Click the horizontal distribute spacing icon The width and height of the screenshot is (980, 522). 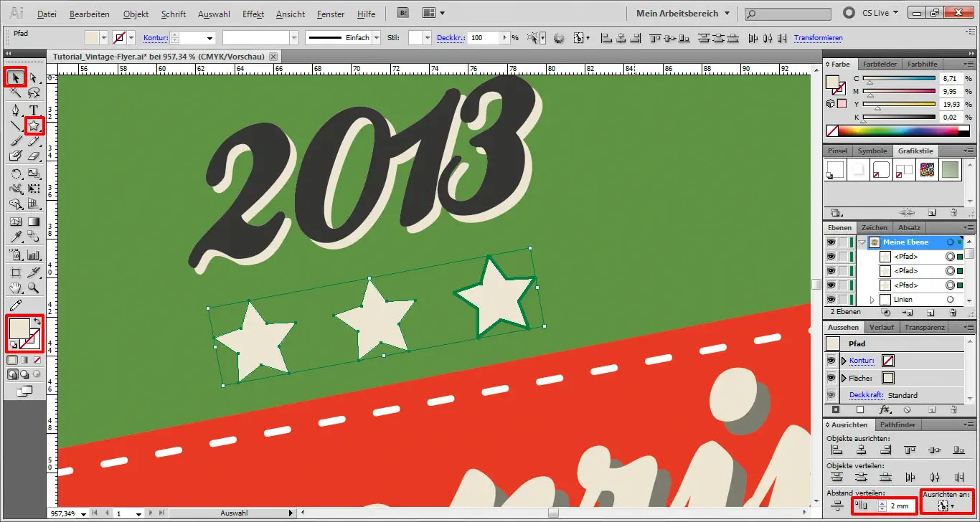pos(863,506)
